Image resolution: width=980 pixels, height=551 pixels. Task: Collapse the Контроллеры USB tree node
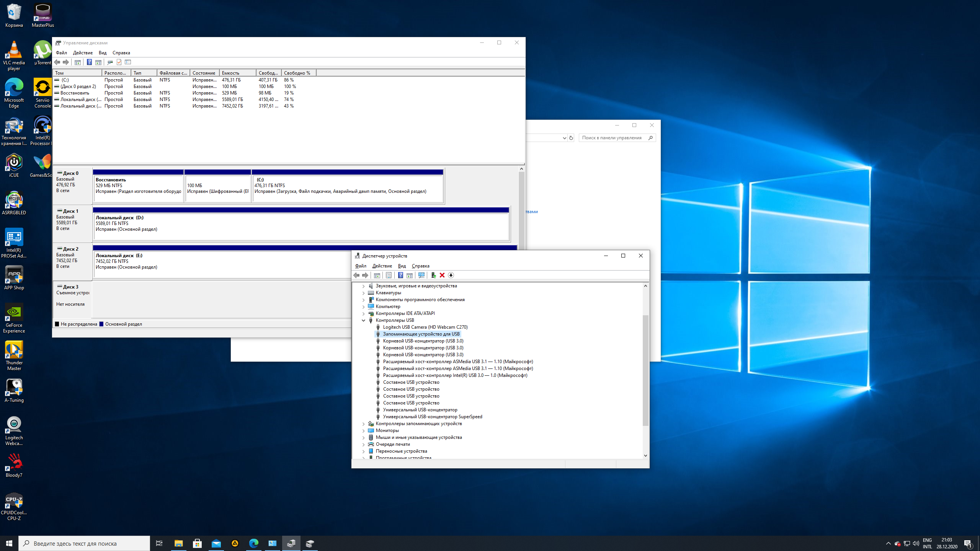tap(364, 320)
